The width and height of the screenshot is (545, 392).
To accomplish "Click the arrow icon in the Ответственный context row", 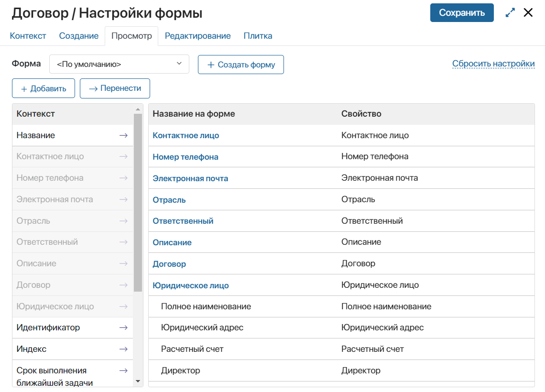I will pyautogui.click(x=123, y=242).
